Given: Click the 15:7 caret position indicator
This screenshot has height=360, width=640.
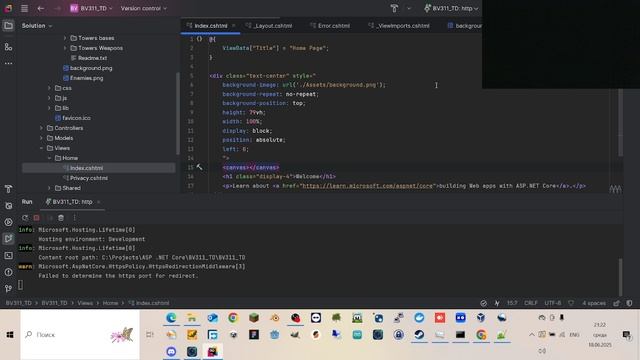Looking at the screenshot, I should coord(512,303).
